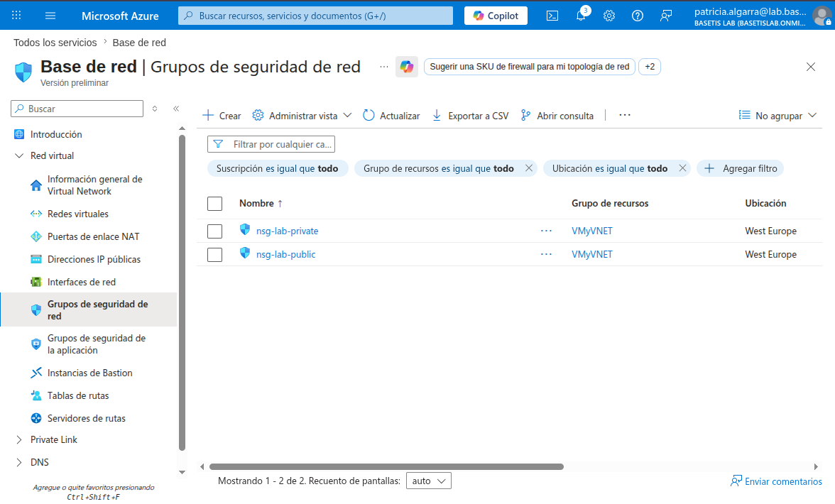
Task: Open the No agrupar grouping dropdown
Action: click(x=777, y=116)
